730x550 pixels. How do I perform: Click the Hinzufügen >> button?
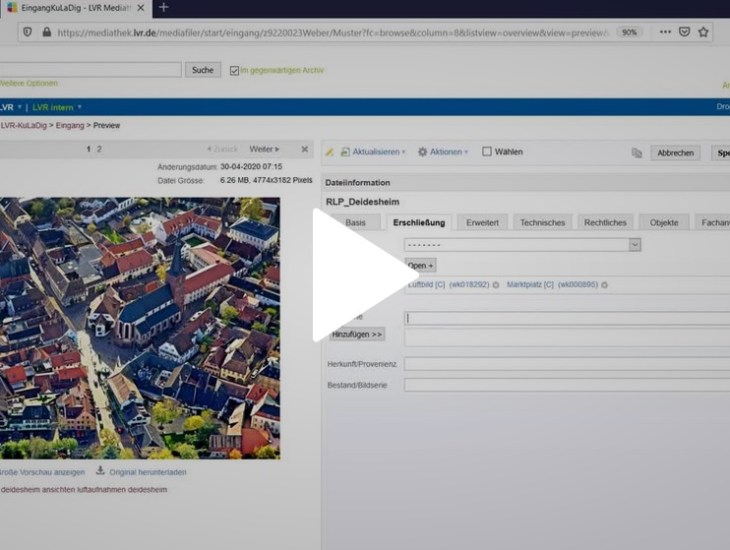tap(357, 334)
